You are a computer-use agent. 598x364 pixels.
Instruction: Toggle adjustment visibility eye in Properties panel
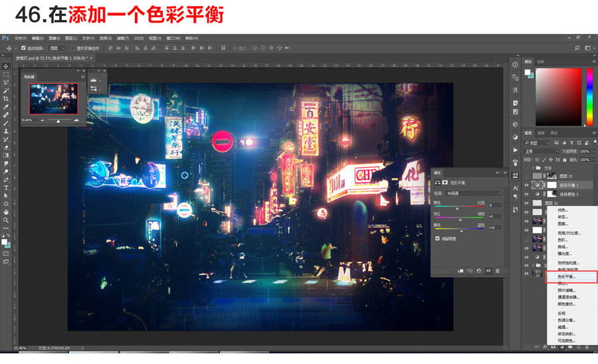(488, 270)
